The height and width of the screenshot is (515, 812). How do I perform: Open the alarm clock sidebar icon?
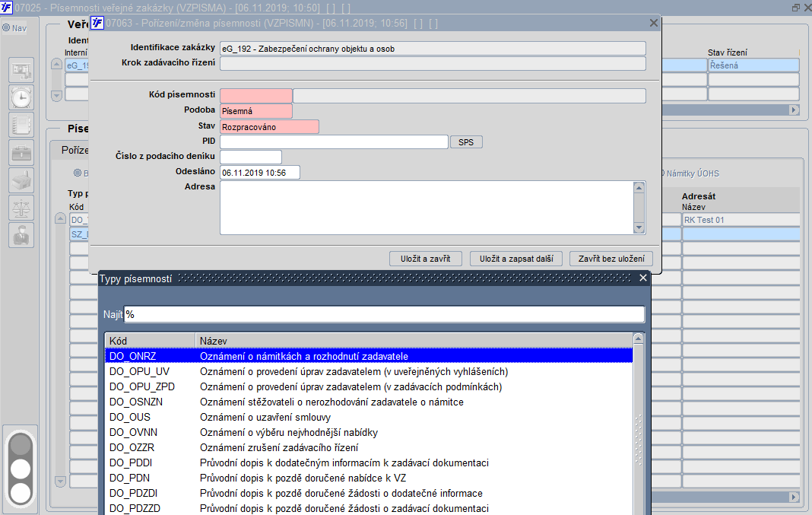(21, 97)
